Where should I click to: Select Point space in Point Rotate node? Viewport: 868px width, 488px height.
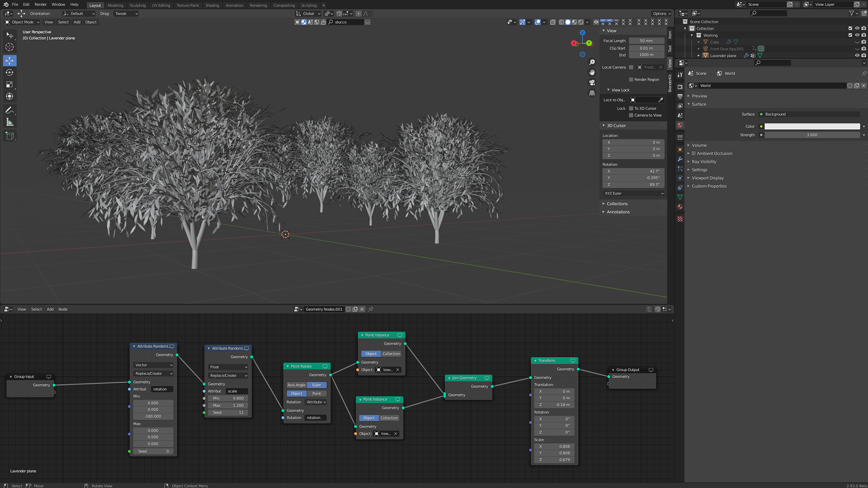(x=316, y=394)
